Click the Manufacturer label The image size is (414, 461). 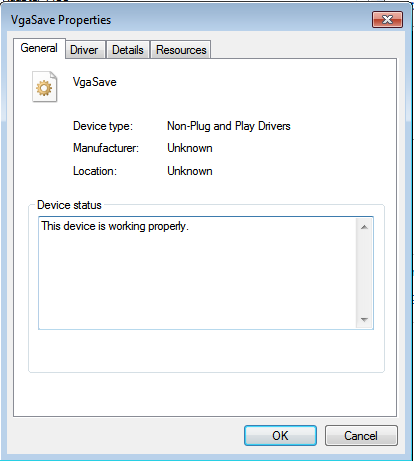(106, 148)
